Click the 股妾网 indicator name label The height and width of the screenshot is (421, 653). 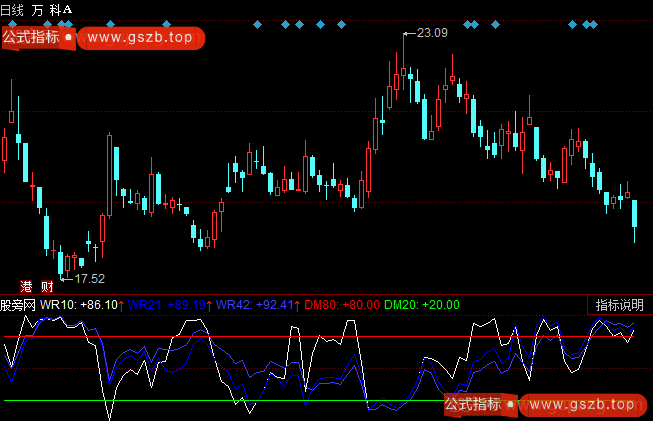coord(18,305)
